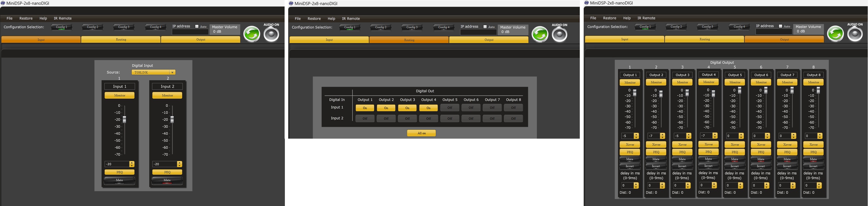Toggle the AUDIO ON speaker icon in the routing window

[x=559, y=34]
